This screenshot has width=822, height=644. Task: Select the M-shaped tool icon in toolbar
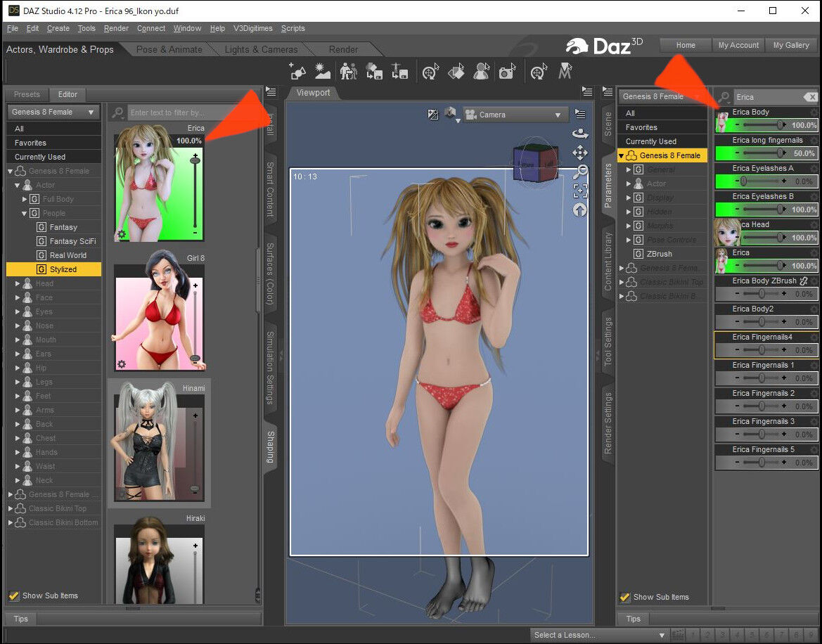[x=565, y=71]
